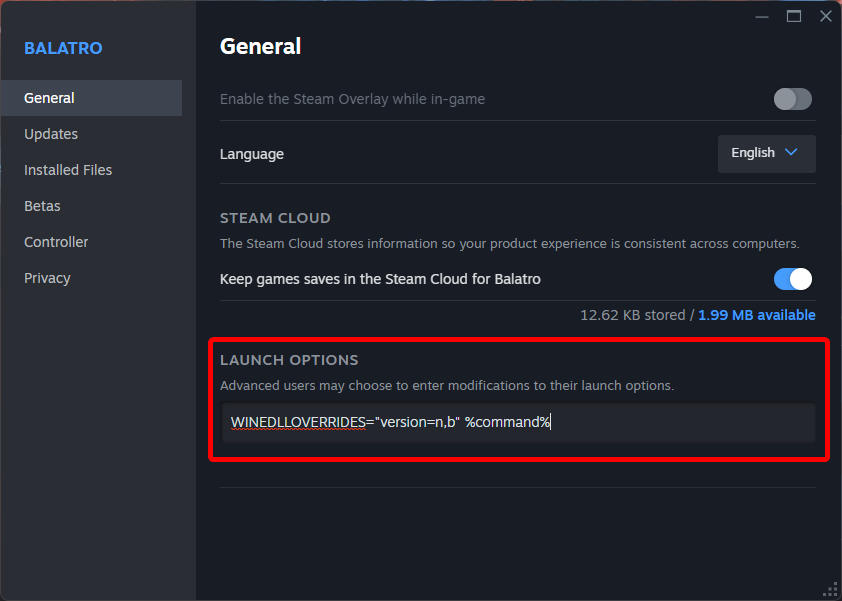Screen dimensions: 842x601
Task: Open Controller settings
Action: point(56,242)
